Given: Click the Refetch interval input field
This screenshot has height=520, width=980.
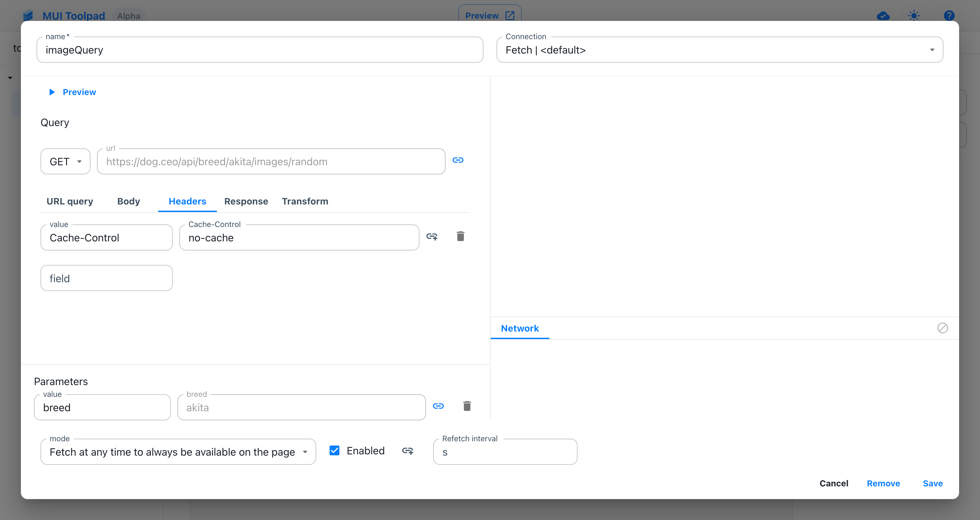Looking at the screenshot, I should pyautogui.click(x=505, y=451).
